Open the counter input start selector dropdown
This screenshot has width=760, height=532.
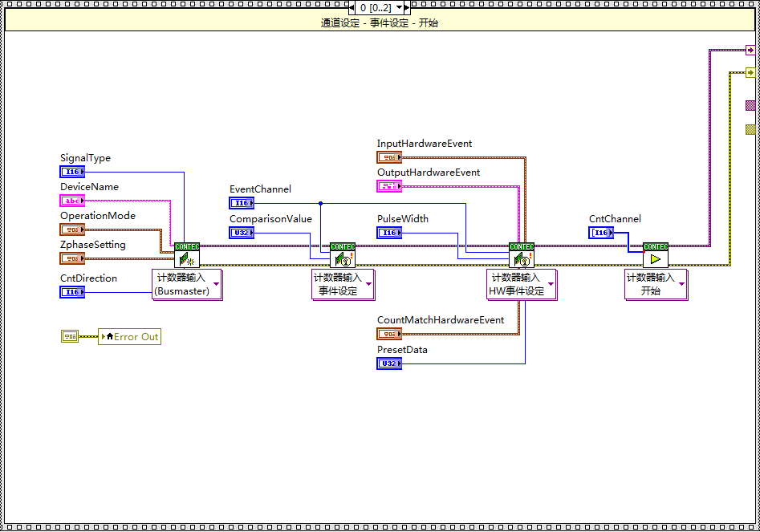click(681, 285)
